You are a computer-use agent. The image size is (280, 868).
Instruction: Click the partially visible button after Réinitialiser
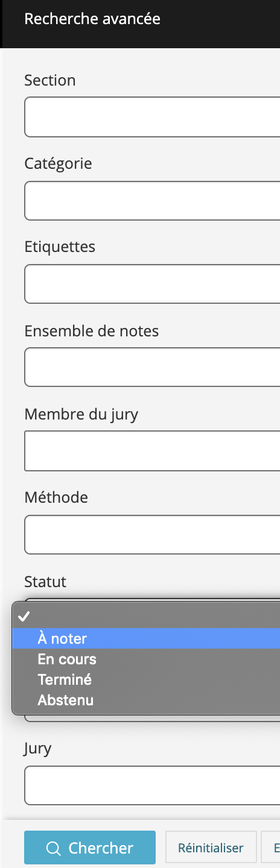click(271, 848)
